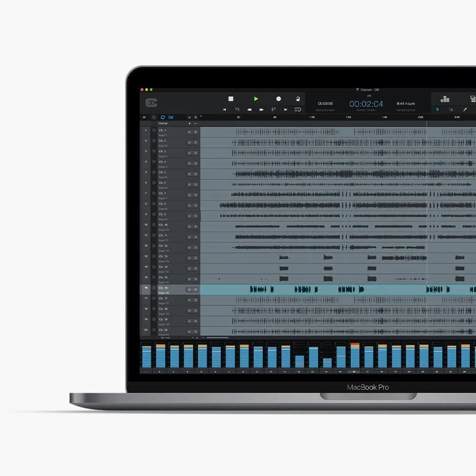
Task: Expand the Marker lane with plus button
Action: tap(189, 123)
